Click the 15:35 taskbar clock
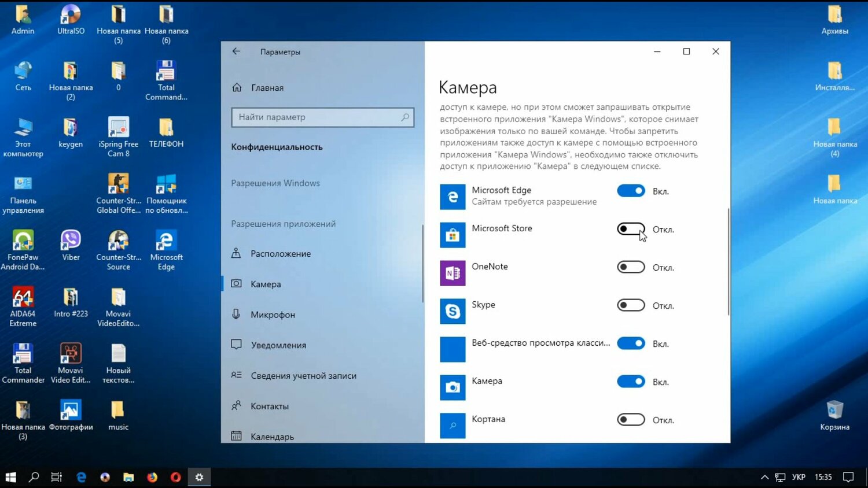868x488 pixels. pyautogui.click(x=823, y=477)
